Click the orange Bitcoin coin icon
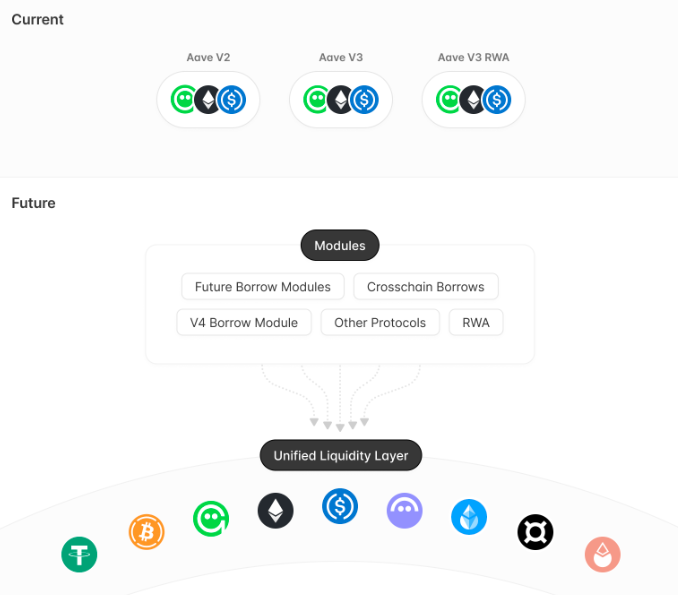The width and height of the screenshot is (678, 595). coord(147,531)
